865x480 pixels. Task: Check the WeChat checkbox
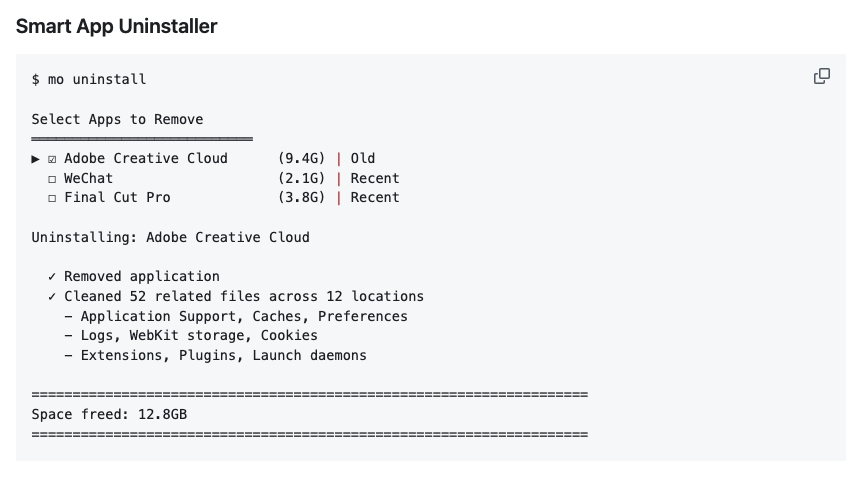[52, 179]
